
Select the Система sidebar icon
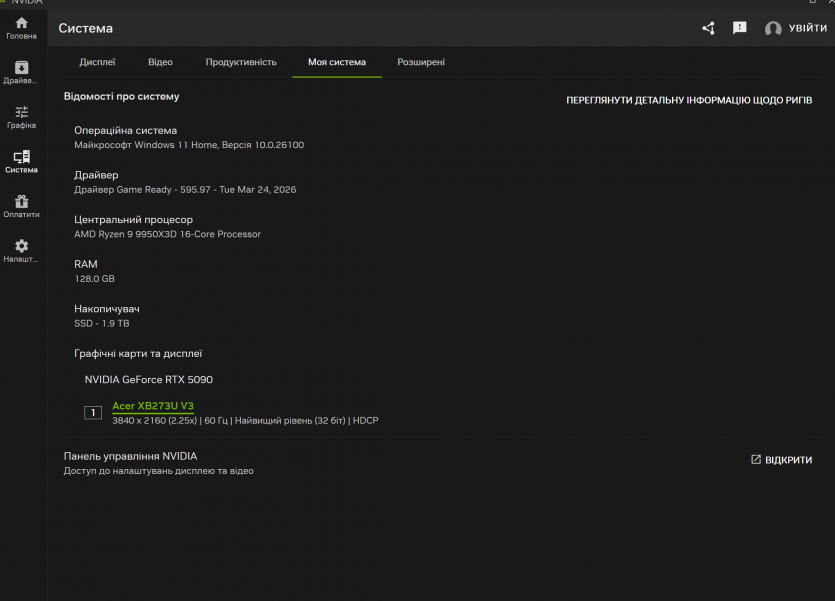[21, 161]
